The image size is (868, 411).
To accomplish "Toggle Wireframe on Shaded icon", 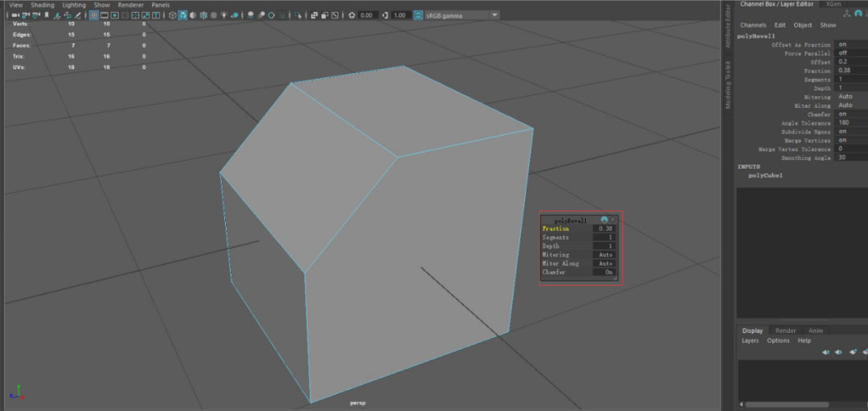I will pos(203,15).
